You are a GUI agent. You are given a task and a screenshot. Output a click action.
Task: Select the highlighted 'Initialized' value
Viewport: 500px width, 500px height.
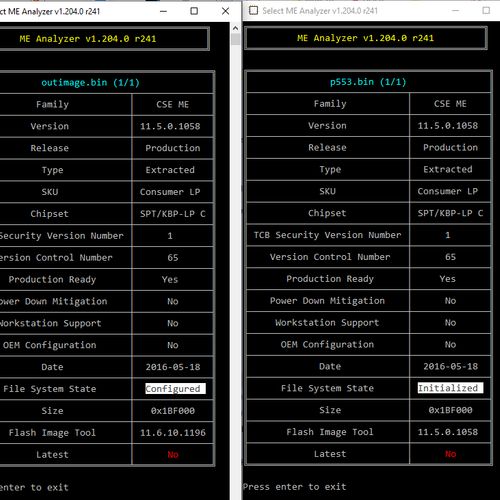tap(450, 388)
